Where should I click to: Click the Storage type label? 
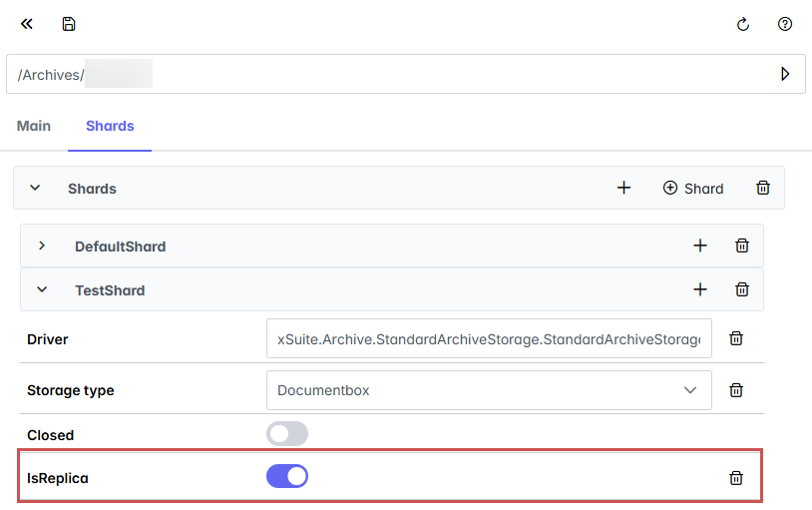click(71, 390)
